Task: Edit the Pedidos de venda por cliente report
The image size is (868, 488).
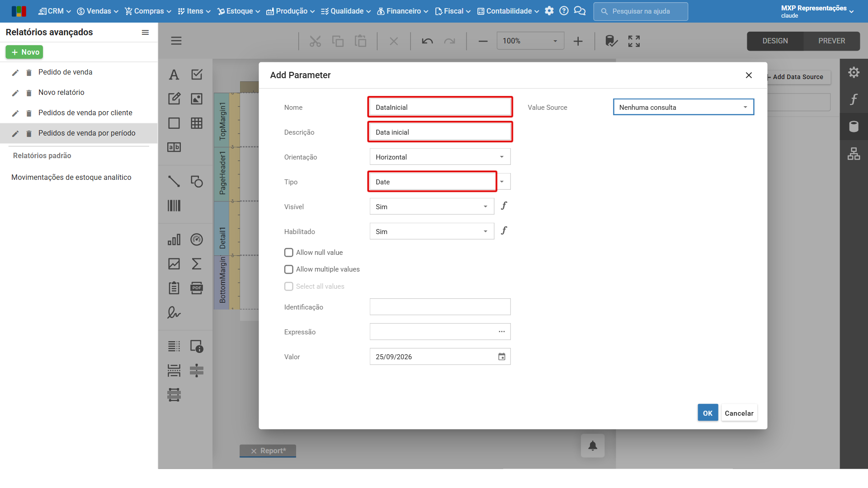Action: click(15, 113)
